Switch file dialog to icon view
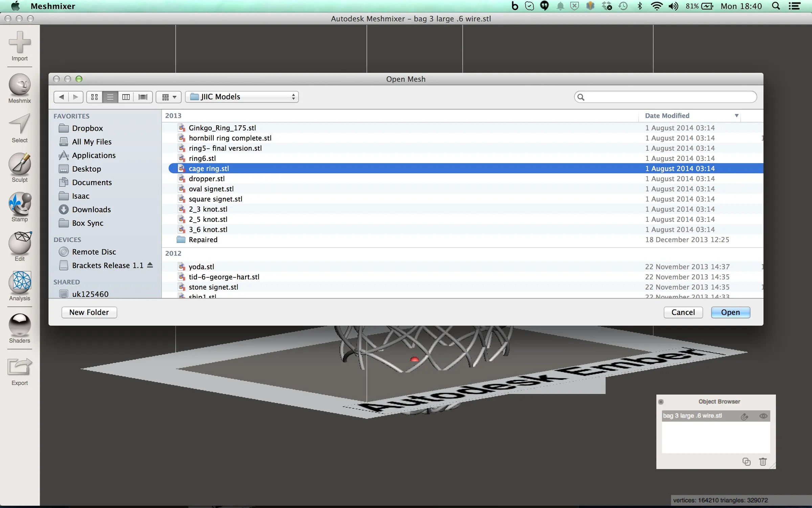812x508 pixels. coord(94,97)
